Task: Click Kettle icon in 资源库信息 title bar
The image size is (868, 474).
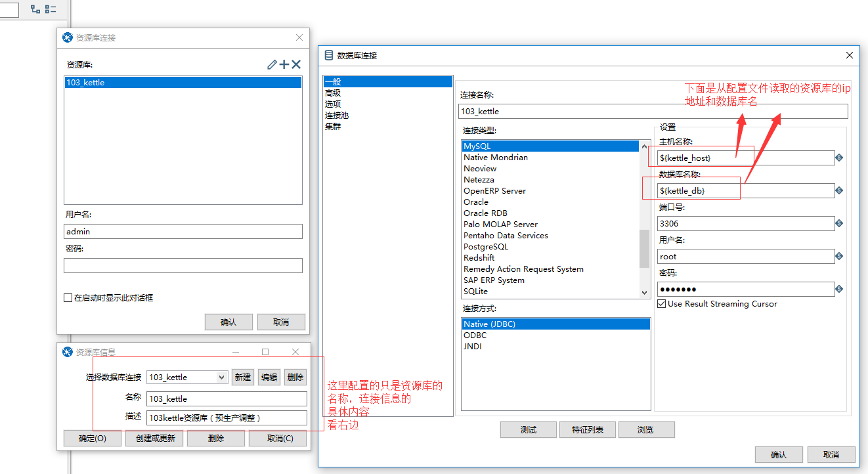Action: pos(67,352)
